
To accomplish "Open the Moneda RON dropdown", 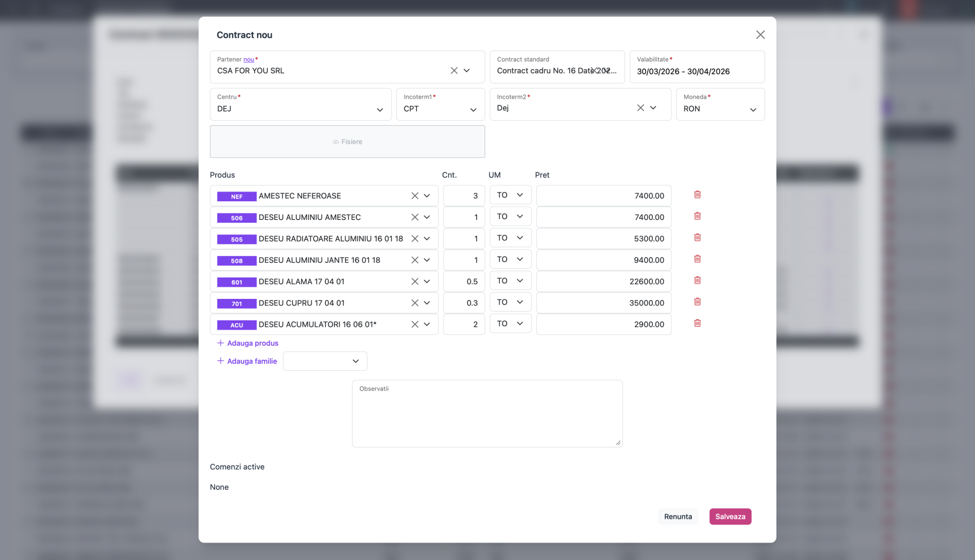I will [x=720, y=104].
